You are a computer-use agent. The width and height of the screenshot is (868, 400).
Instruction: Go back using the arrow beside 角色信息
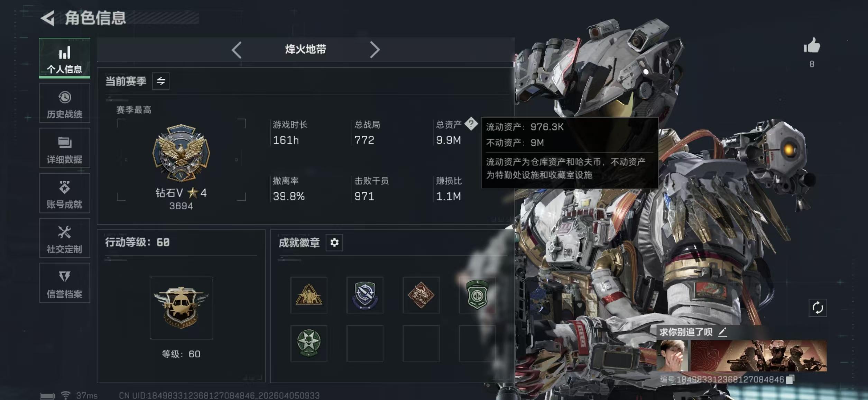[x=48, y=18]
